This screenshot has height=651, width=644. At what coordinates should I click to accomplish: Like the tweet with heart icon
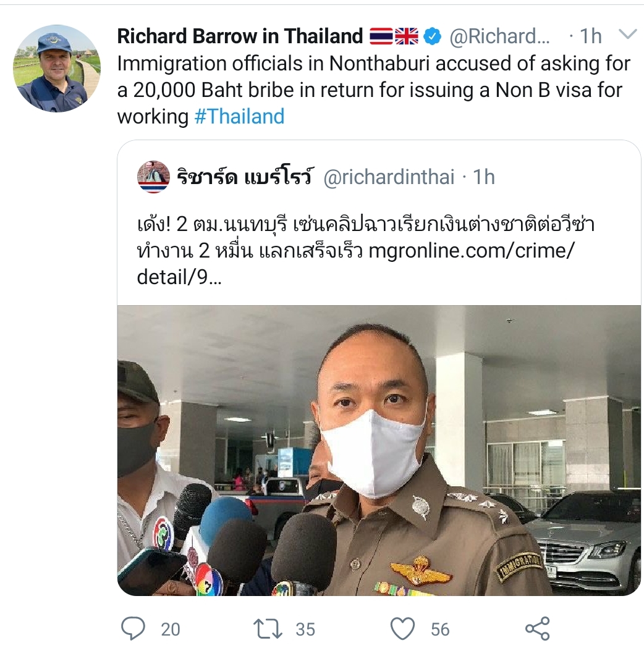click(402, 628)
